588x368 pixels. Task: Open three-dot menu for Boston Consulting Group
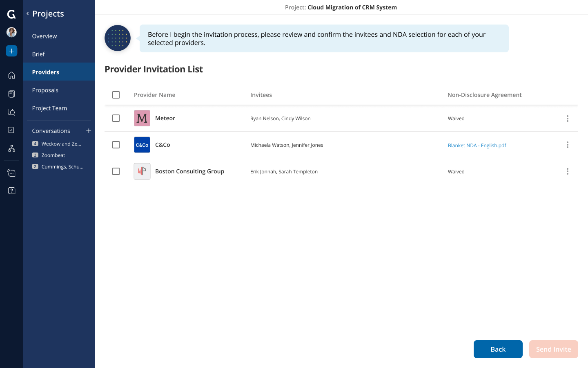pyautogui.click(x=567, y=171)
